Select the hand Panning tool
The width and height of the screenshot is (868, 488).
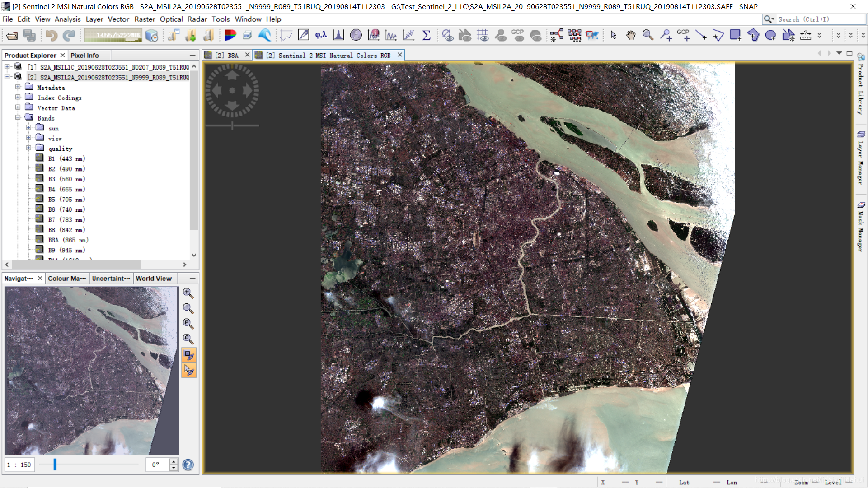click(631, 35)
